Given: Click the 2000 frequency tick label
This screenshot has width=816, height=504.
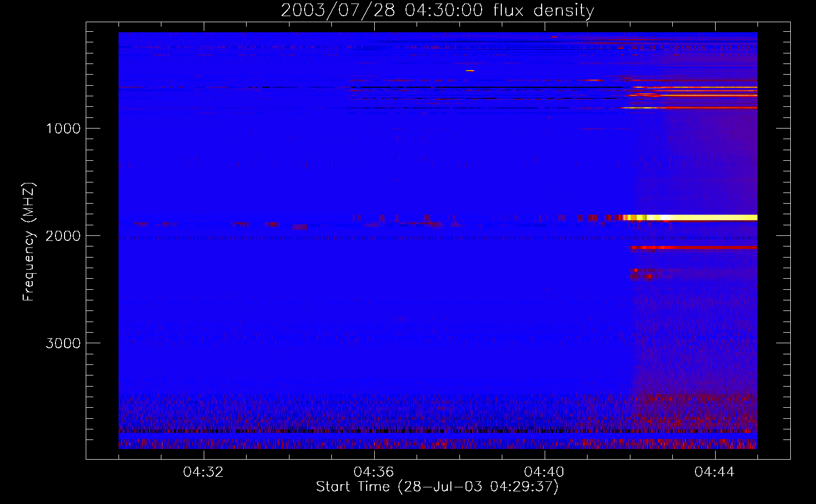Looking at the screenshot, I should [x=63, y=236].
